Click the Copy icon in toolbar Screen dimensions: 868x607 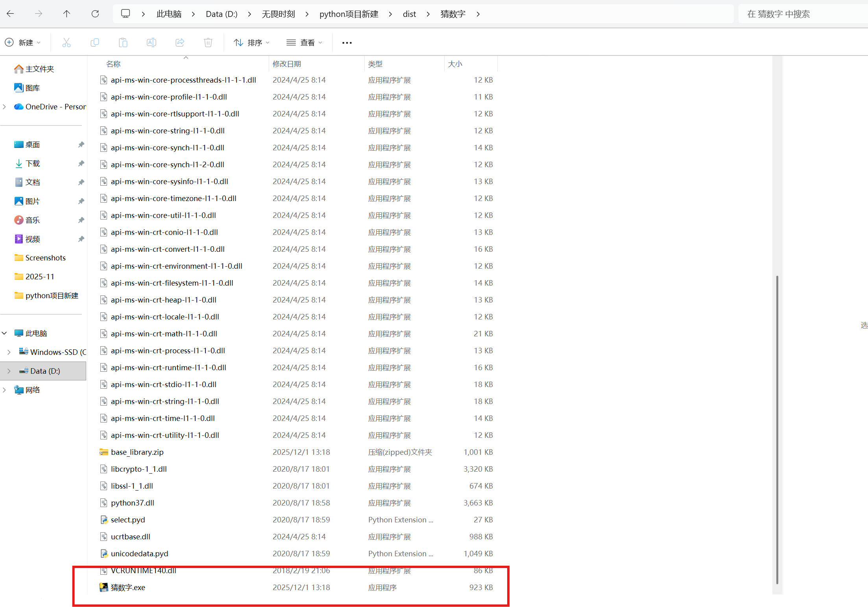pyautogui.click(x=95, y=42)
